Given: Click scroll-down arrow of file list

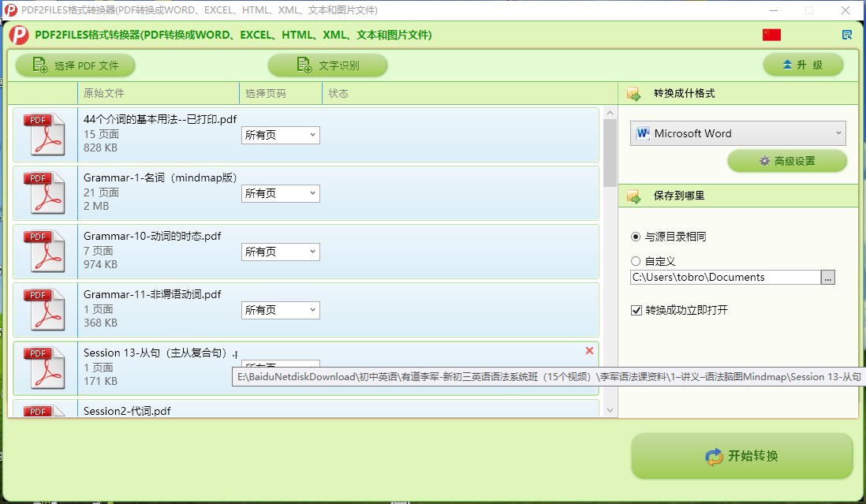Looking at the screenshot, I should pyautogui.click(x=610, y=410).
